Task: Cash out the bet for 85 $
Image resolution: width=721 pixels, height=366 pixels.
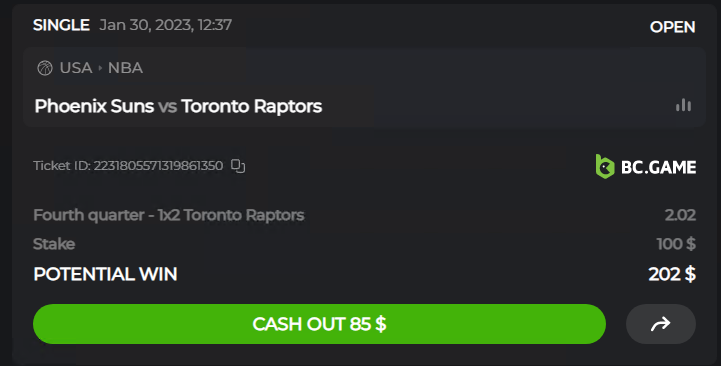Action: pos(319,324)
